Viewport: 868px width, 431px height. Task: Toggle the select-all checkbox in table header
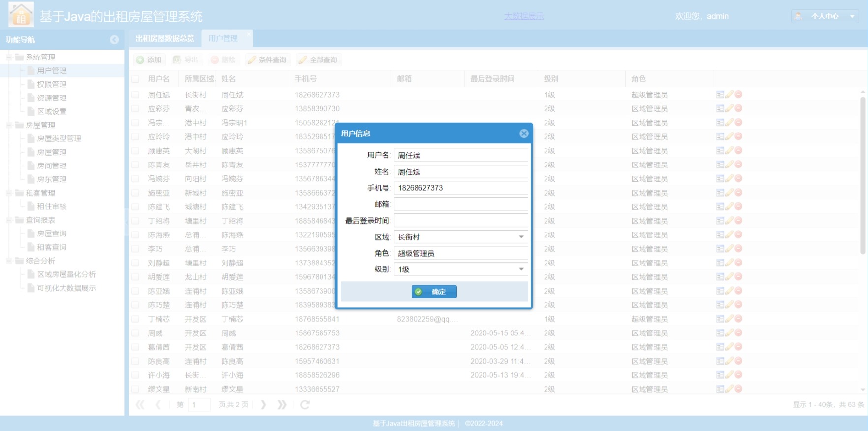click(x=136, y=79)
